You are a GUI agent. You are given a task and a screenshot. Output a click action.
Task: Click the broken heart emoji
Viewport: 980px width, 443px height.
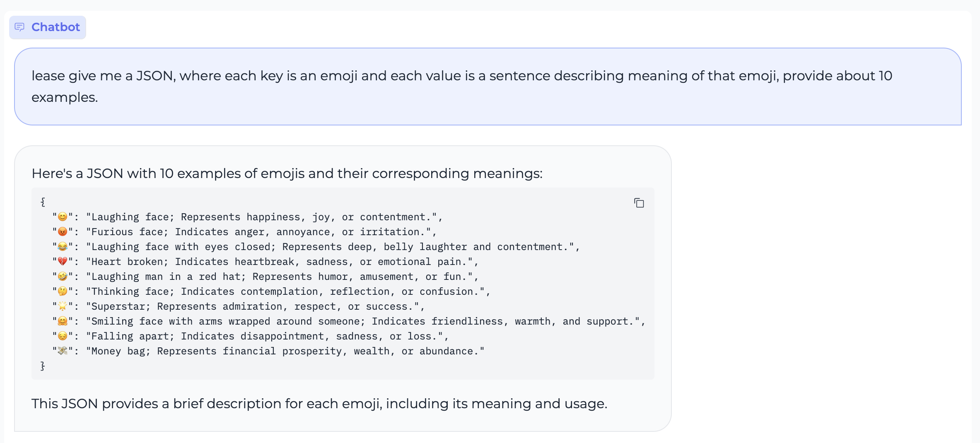tap(63, 262)
